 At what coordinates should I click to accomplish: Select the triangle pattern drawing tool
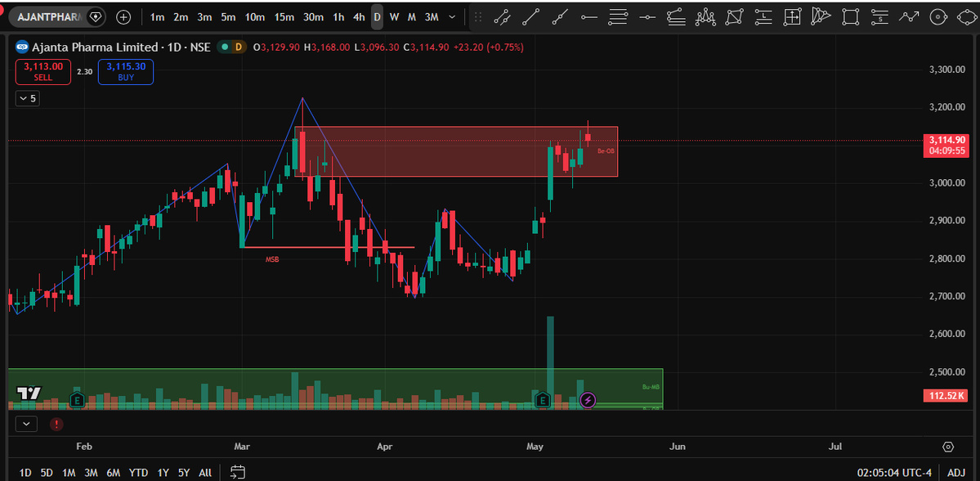pos(821,17)
